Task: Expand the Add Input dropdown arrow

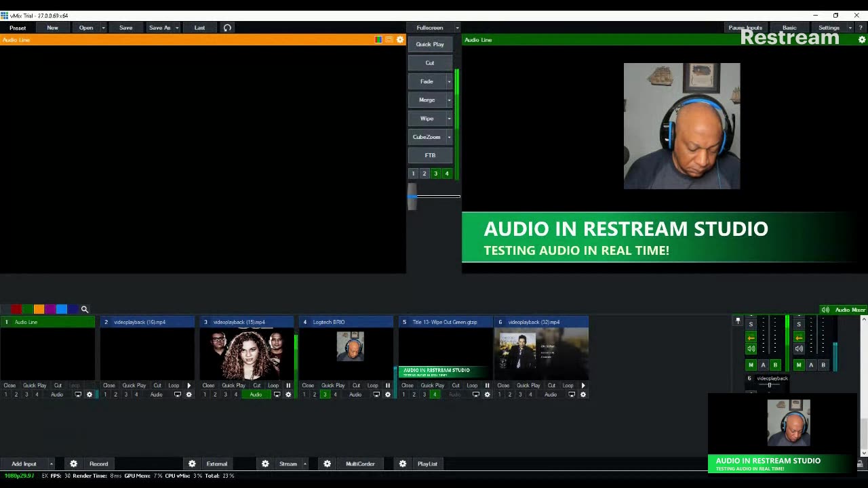Action: pyautogui.click(x=51, y=464)
